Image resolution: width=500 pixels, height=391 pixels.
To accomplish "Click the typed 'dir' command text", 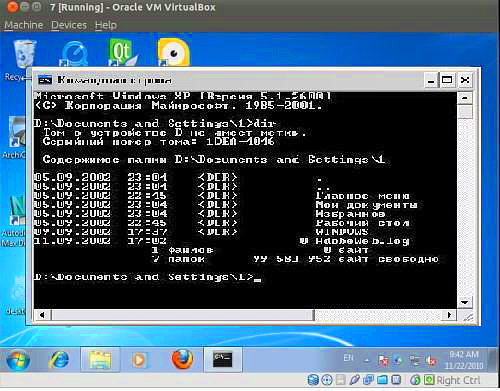I will click(x=265, y=123).
